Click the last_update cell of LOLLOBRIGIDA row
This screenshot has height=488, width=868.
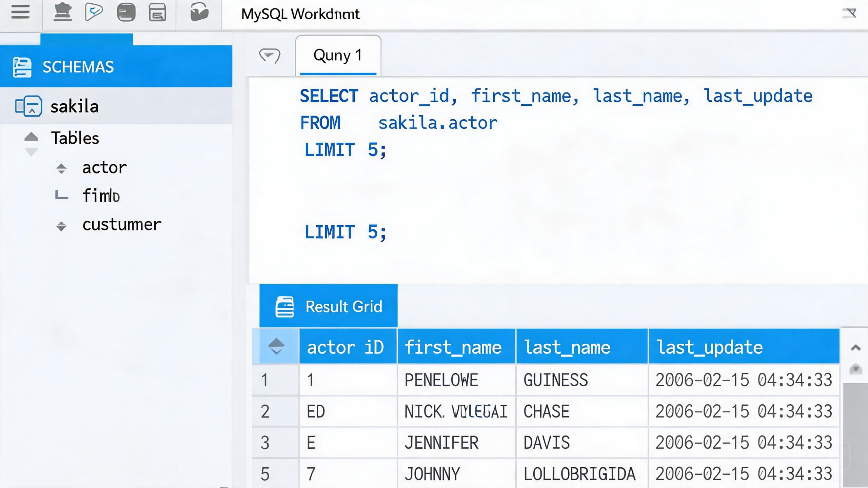coord(744,474)
